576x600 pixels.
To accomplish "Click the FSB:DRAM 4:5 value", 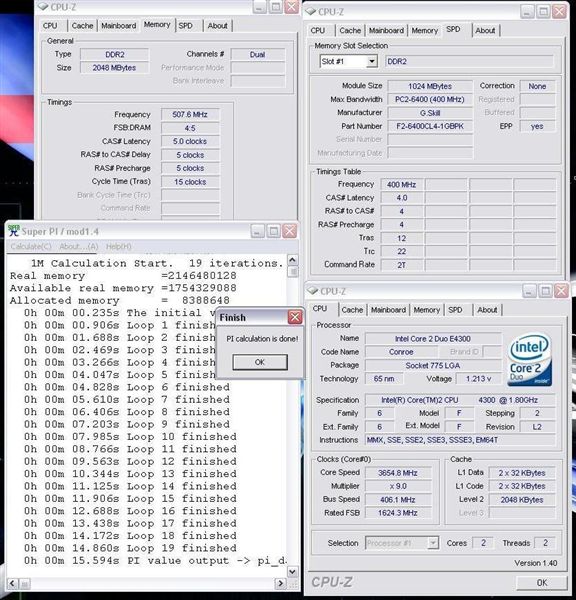I will [190, 128].
